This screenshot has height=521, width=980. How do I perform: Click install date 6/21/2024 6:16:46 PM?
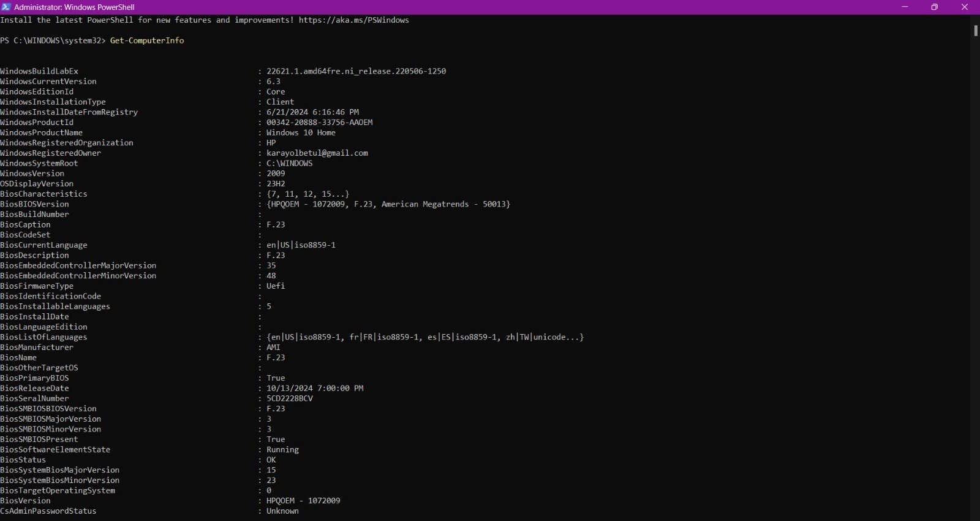(x=312, y=112)
